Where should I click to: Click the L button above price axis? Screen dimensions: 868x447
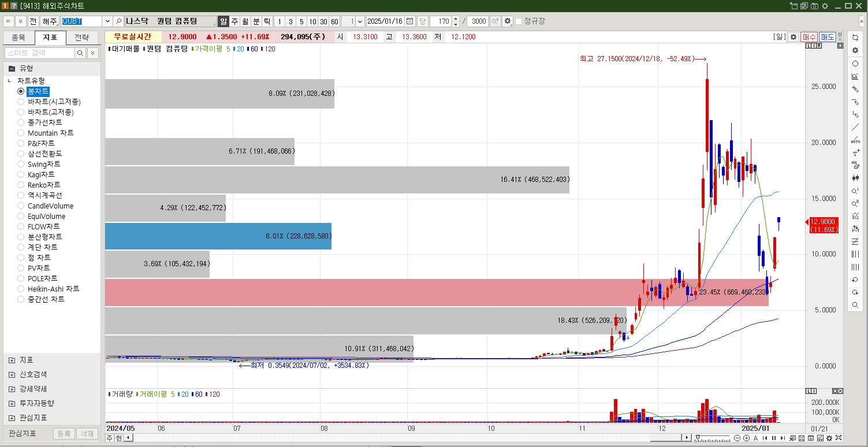coord(807,46)
